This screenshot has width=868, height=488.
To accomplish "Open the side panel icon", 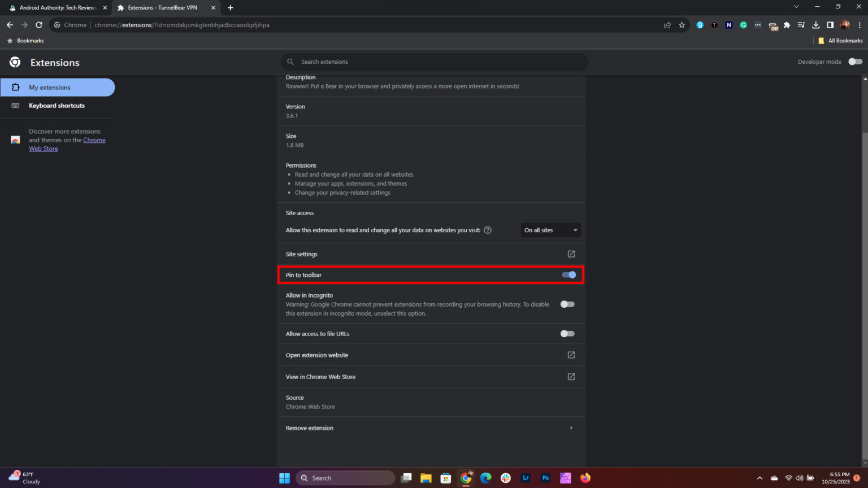I will (x=830, y=25).
